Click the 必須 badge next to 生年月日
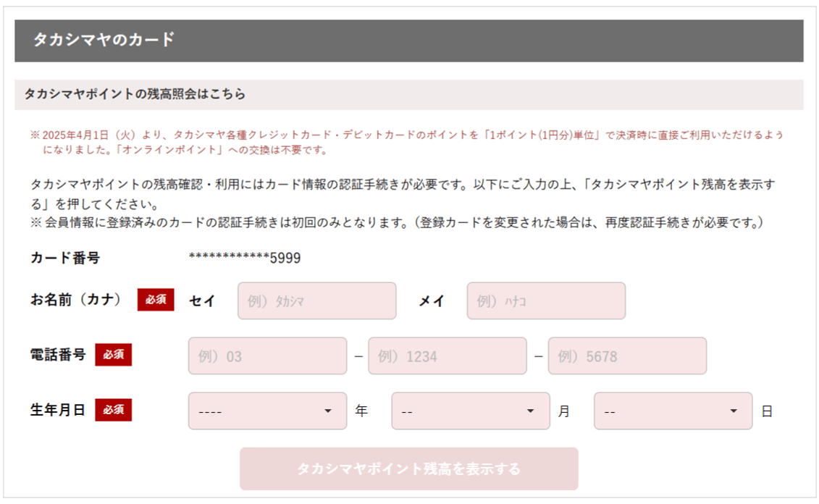 114,410
